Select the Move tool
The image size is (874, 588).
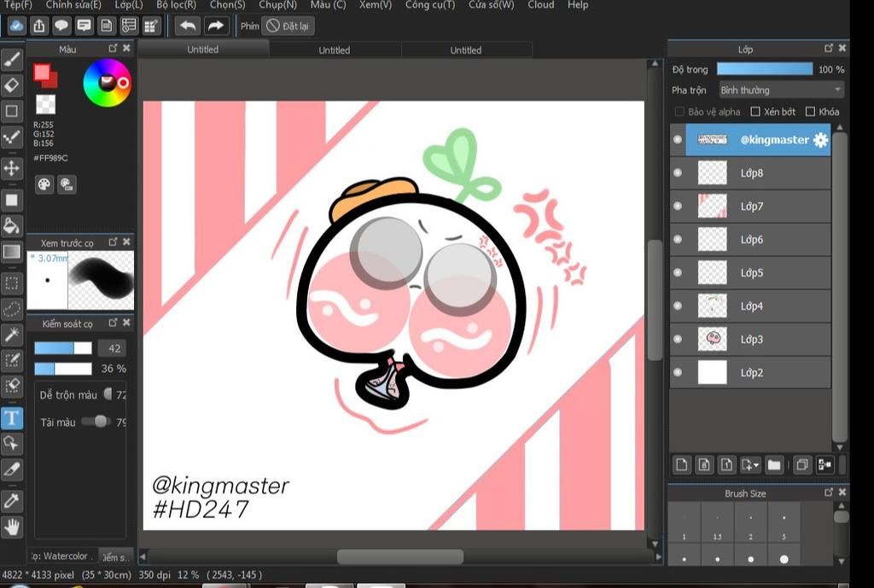(12, 168)
